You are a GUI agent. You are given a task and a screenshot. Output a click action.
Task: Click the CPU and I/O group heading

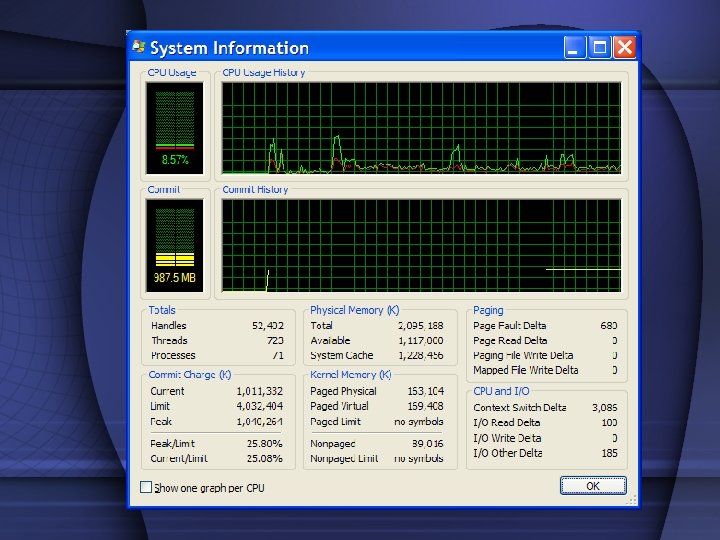(501, 391)
